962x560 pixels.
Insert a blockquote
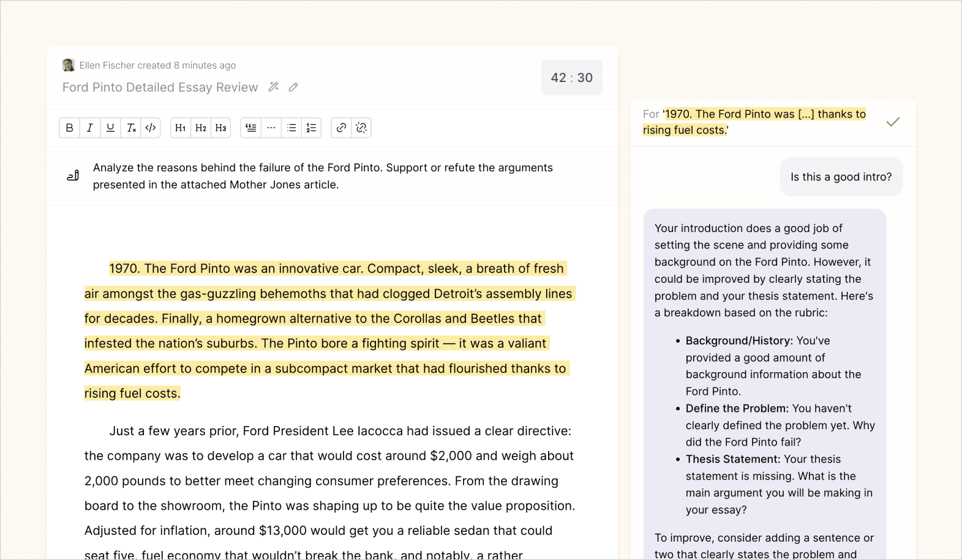pos(251,128)
